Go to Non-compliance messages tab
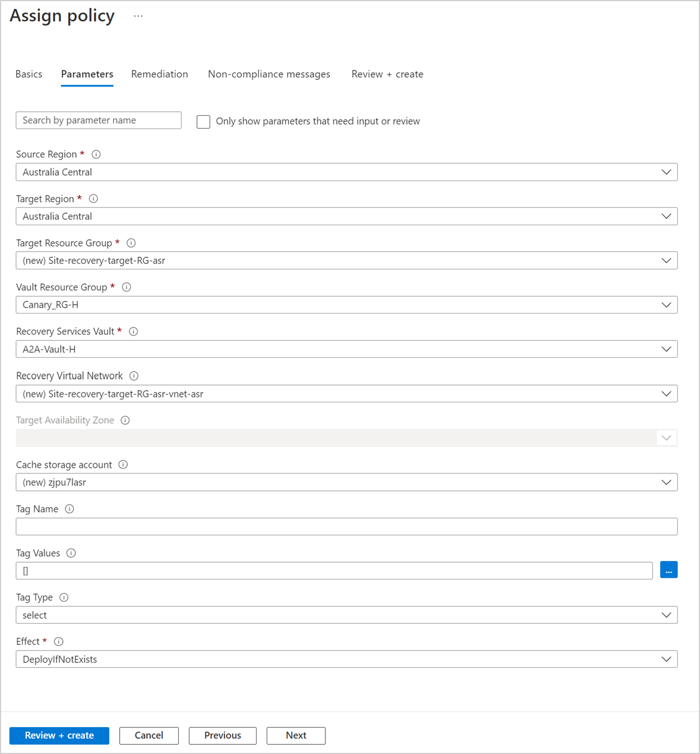Image resolution: width=700 pixels, height=754 pixels. point(269,74)
